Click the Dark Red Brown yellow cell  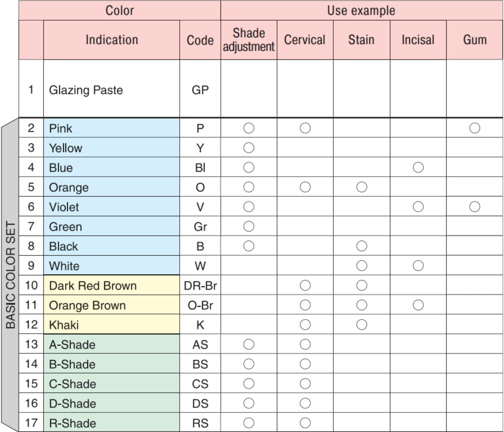pos(111,285)
